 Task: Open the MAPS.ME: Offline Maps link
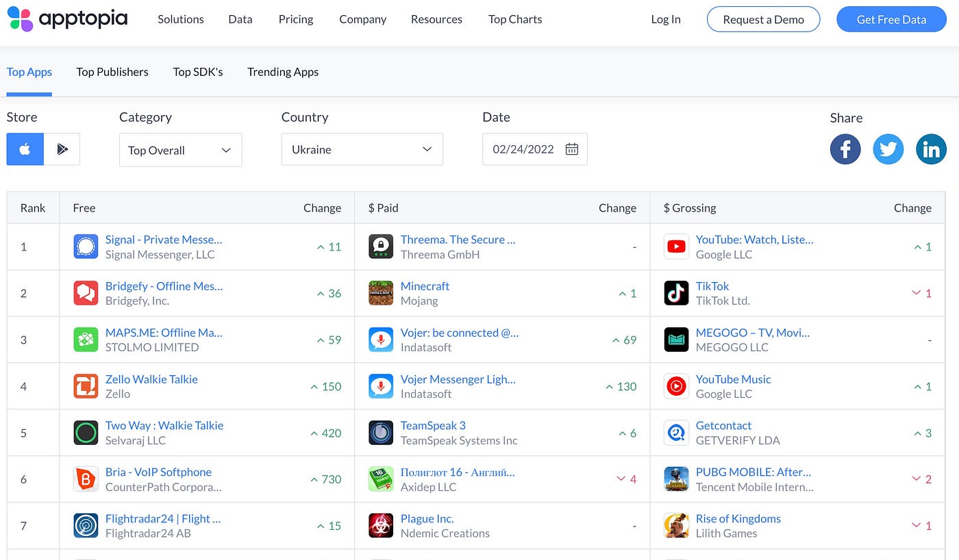click(164, 333)
